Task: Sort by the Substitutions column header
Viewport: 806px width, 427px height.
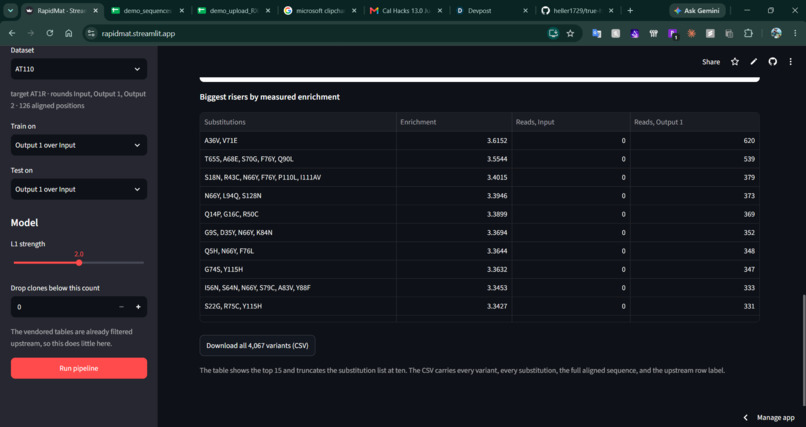Action: pyautogui.click(x=298, y=122)
